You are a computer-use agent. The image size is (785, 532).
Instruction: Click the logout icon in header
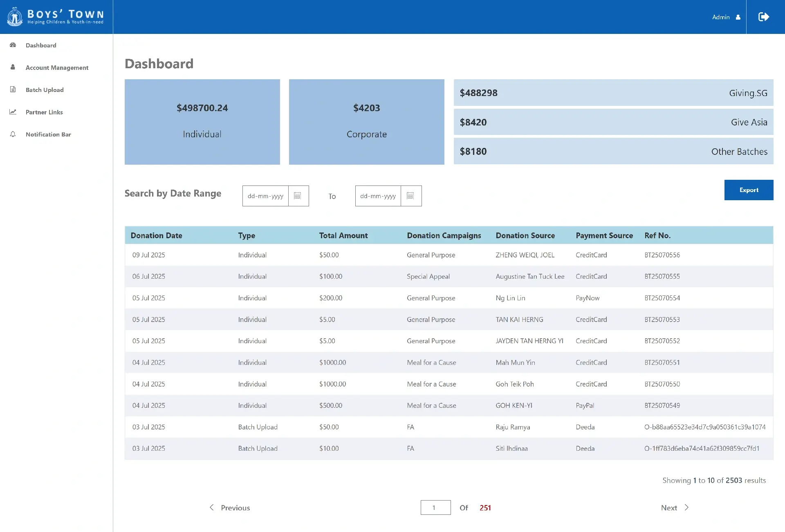tap(763, 17)
